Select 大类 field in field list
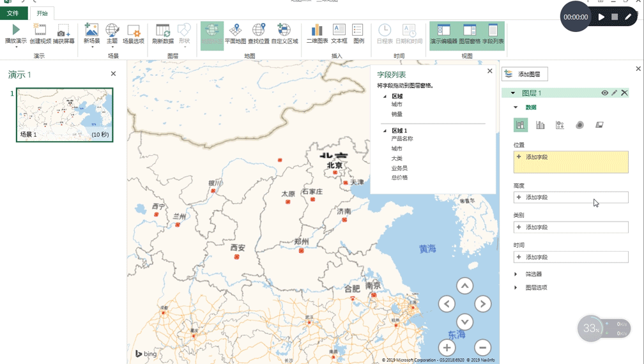This screenshot has width=644, height=364. (x=397, y=158)
